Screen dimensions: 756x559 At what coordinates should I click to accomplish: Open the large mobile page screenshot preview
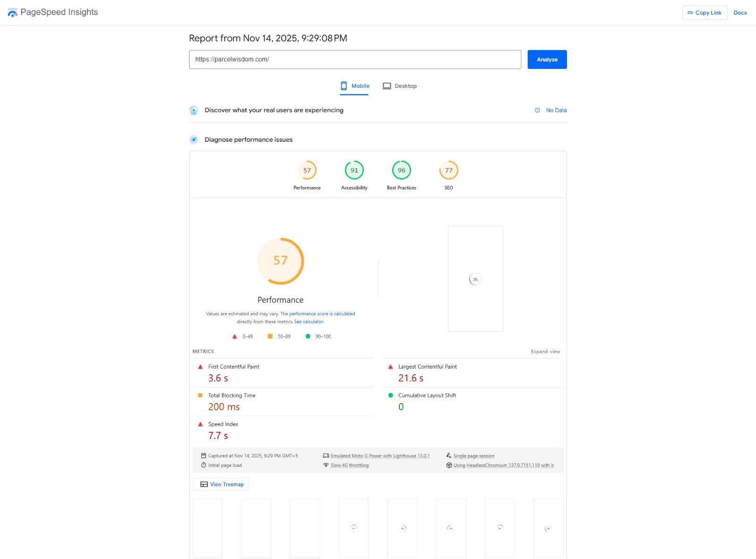(475, 279)
